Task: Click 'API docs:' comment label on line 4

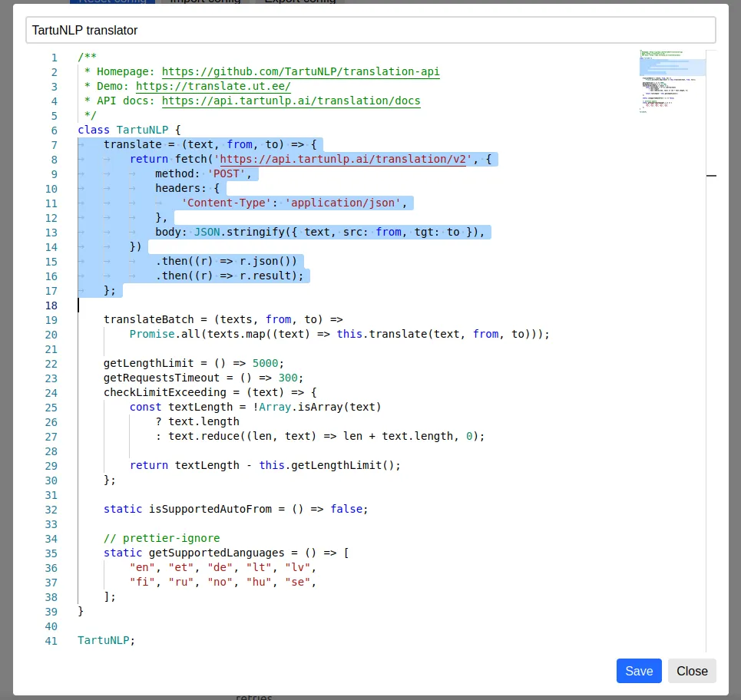Action: click(x=126, y=101)
